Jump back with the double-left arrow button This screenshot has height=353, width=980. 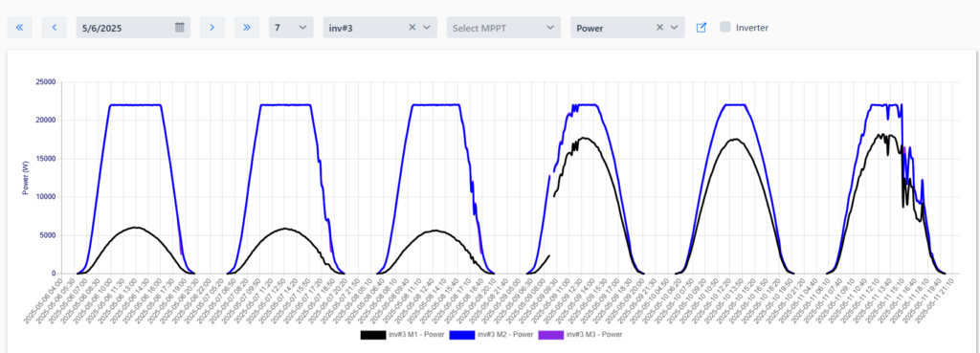coord(19,28)
